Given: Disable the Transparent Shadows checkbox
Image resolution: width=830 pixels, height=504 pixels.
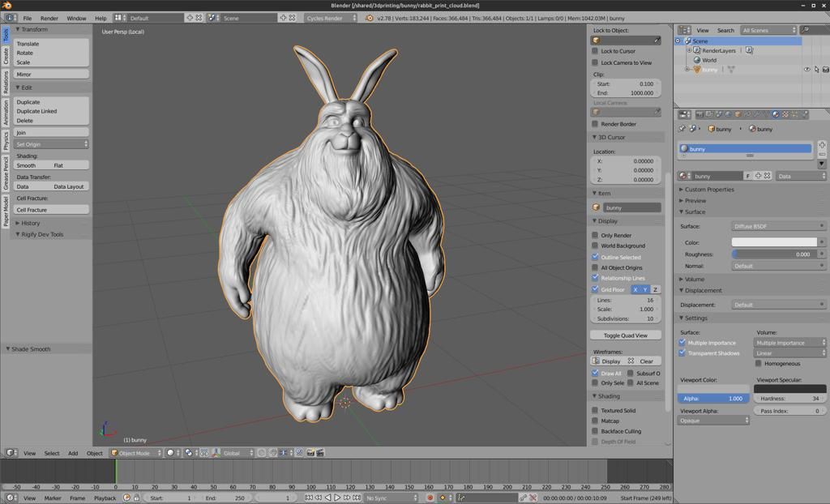Looking at the screenshot, I should coord(682,352).
